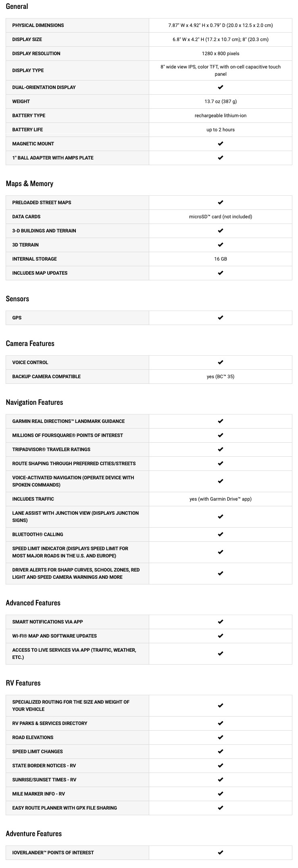Viewport: 298px width, 868px height.
Task: Select the General section heading
Action: [17, 6]
